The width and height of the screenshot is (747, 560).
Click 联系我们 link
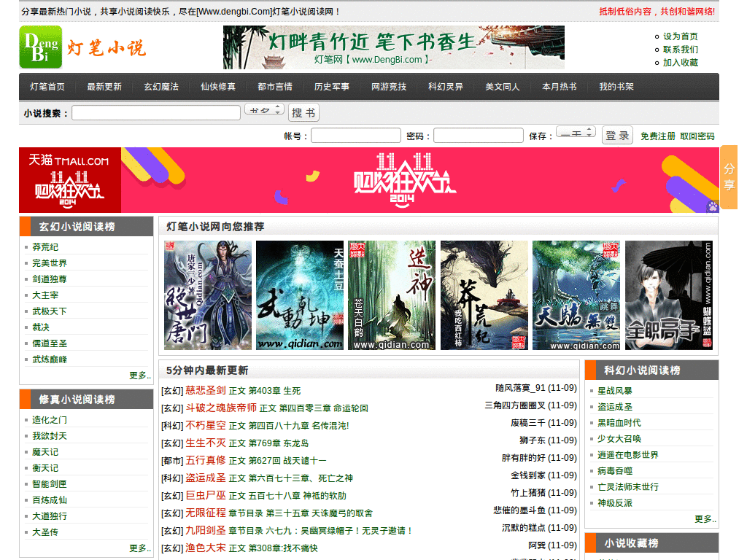click(681, 50)
